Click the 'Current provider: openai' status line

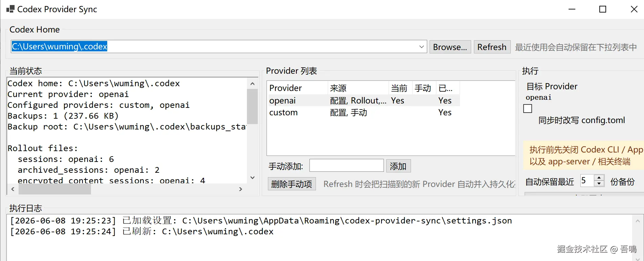(x=68, y=94)
